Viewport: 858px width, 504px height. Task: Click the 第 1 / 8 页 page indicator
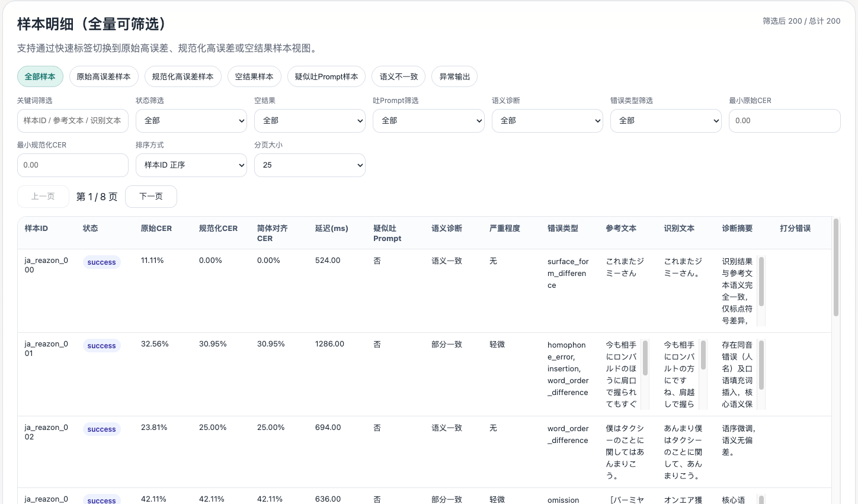point(97,197)
